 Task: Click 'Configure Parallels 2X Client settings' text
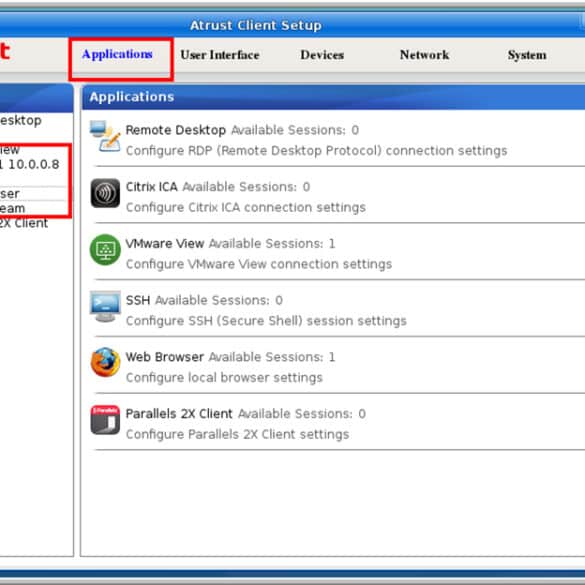coord(237,434)
